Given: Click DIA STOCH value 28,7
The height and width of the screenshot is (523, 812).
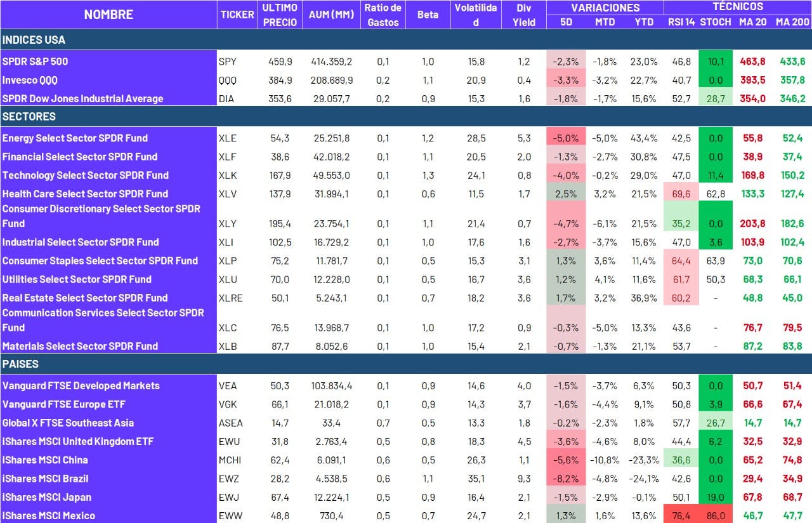Looking at the screenshot, I should 716,99.
